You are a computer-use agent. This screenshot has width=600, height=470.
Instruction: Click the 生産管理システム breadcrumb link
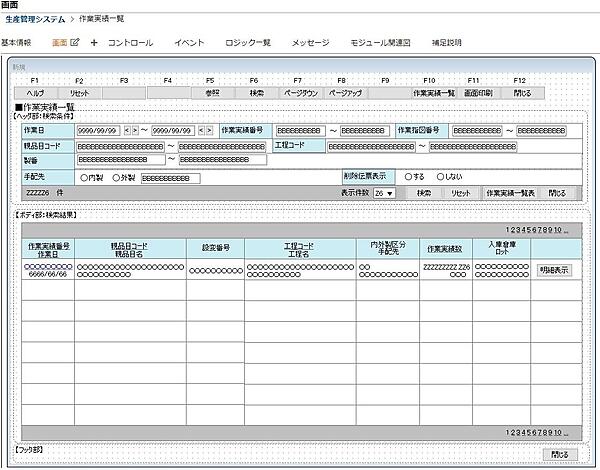(35, 19)
